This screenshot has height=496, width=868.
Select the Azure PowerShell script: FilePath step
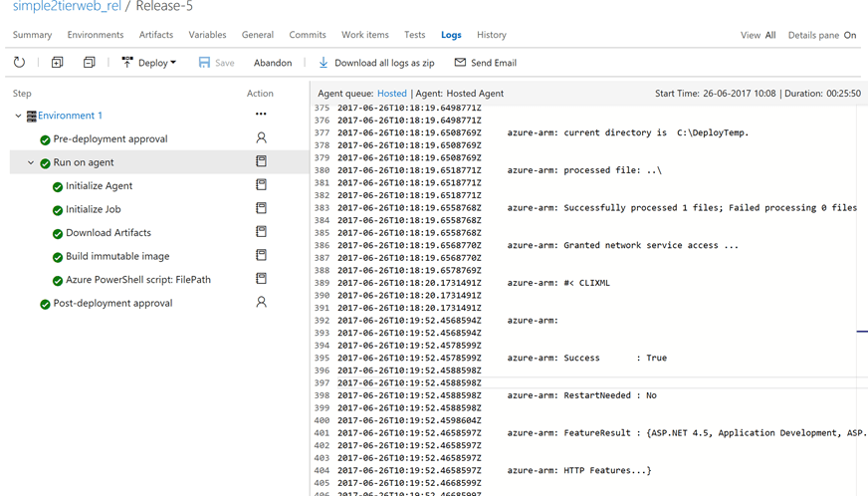coord(137,280)
